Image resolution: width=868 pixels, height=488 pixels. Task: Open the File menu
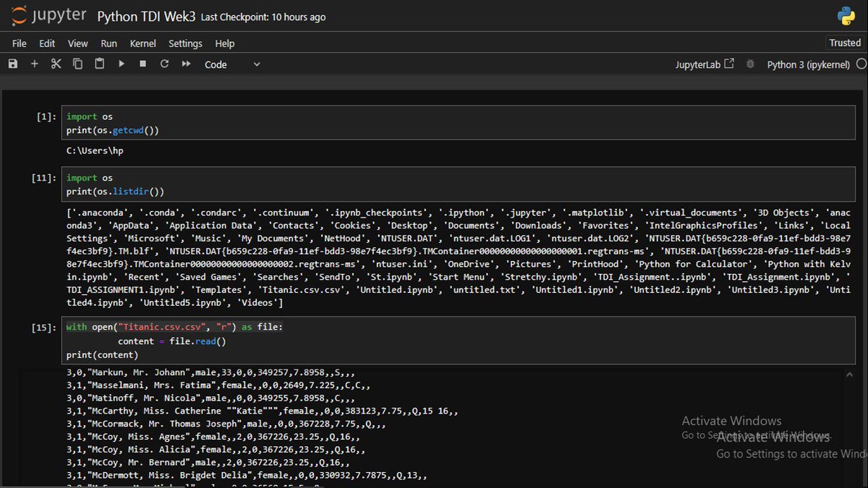click(20, 43)
